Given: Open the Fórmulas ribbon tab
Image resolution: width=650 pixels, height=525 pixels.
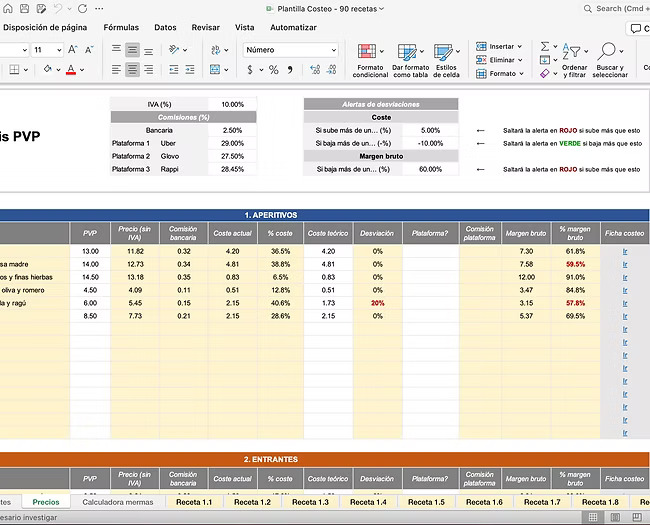Looking at the screenshot, I should [x=121, y=27].
